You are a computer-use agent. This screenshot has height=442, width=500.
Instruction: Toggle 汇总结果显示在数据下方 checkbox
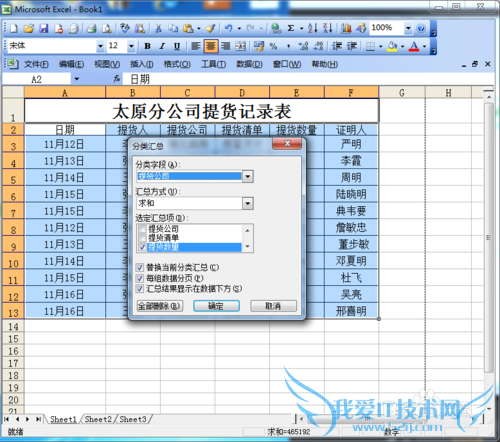tap(140, 289)
